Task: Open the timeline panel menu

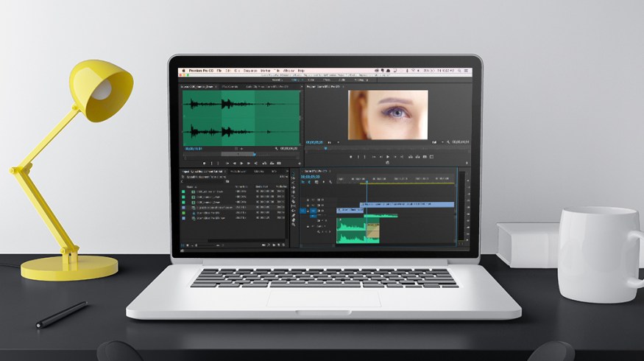Action: click(x=330, y=171)
